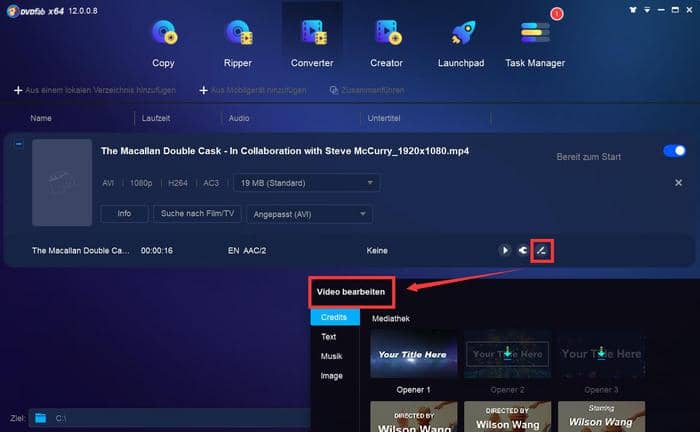Click the Macallan Double Cask file title
The height and width of the screenshot is (432, 700).
285,151
